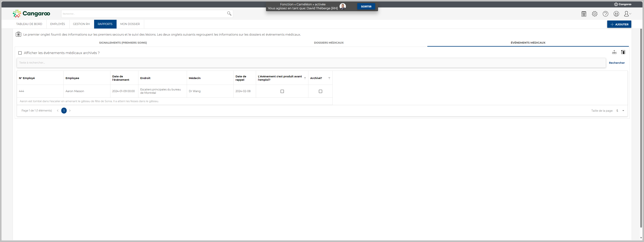Viewport: 644px width, 242px height.
Task: Click the export icon above table
Action: (x=614, y=52)
